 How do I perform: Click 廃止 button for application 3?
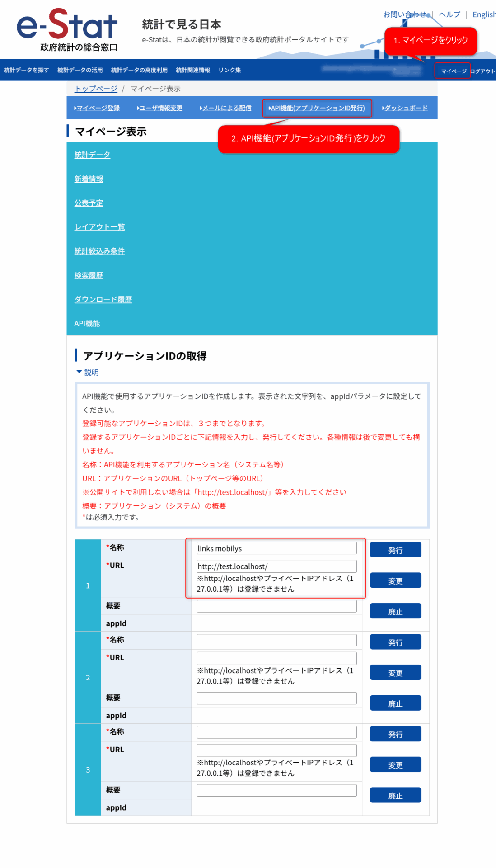pyautogui.click(x=396, y=796)
